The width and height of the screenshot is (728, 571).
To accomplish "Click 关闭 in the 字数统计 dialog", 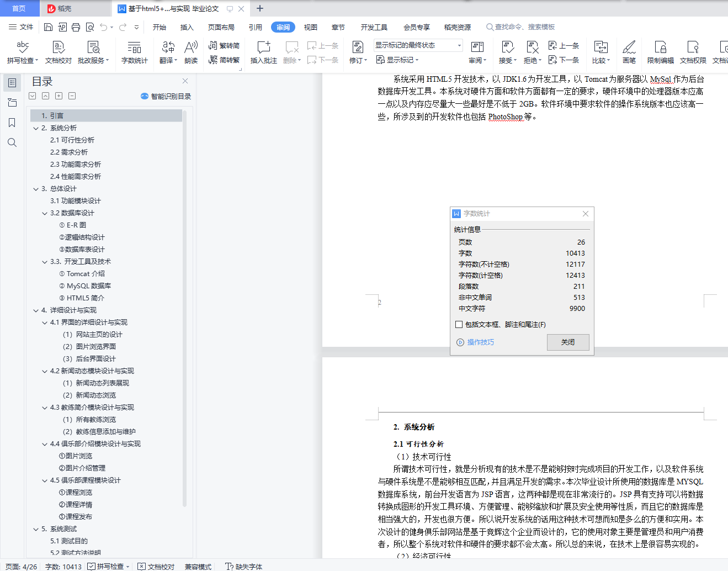I will (x=568, y=342).
